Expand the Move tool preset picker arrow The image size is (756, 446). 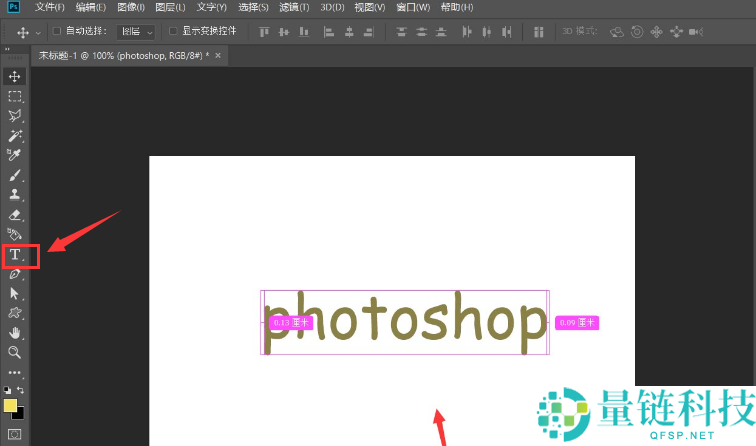(38, 31)
